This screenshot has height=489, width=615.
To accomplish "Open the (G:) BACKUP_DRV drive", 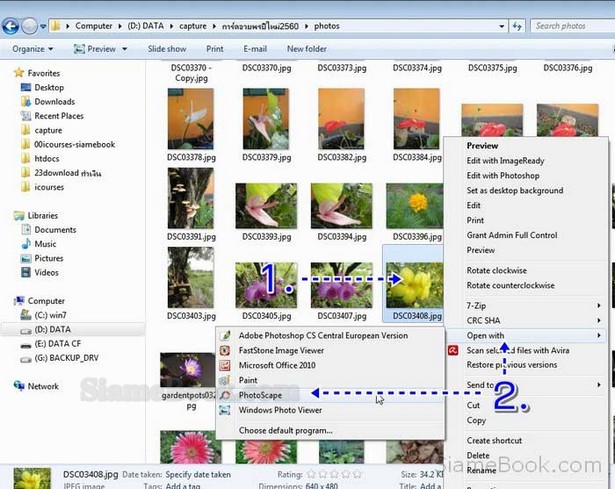I will click(66, 358).
